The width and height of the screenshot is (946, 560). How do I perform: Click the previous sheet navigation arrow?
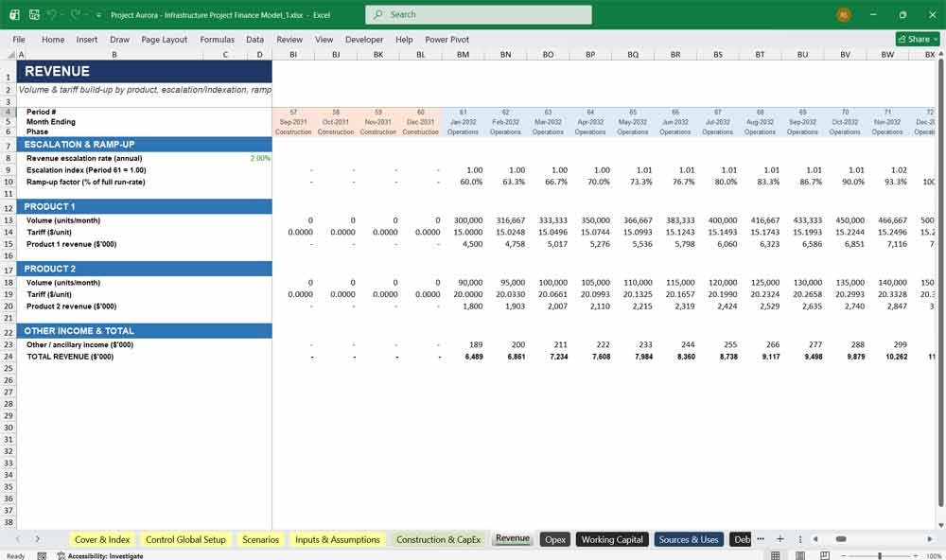tap(17, 539)
